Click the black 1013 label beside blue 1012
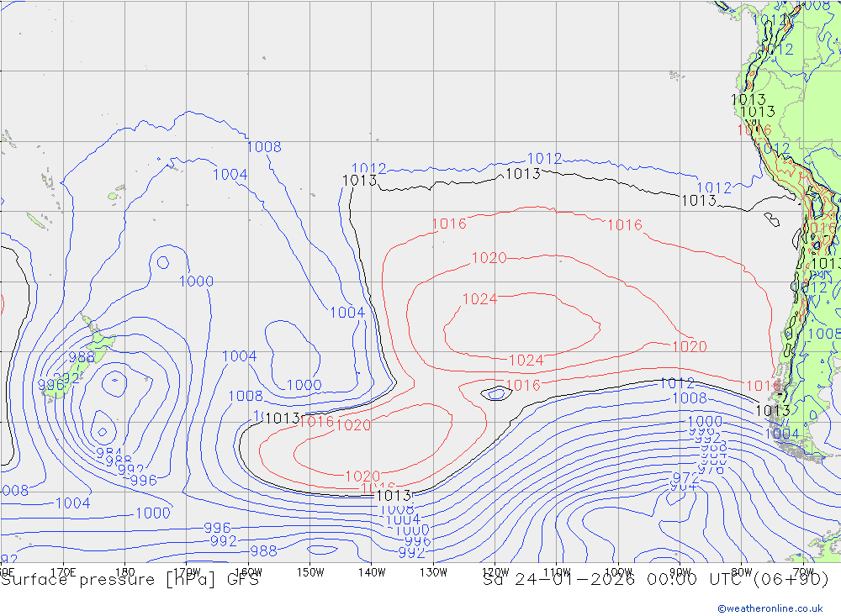841x616 pixels. point(360,181)
